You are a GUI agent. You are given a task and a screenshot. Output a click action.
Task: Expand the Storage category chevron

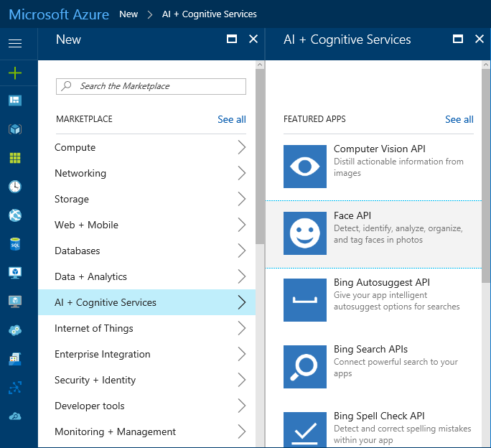[241, 199]
